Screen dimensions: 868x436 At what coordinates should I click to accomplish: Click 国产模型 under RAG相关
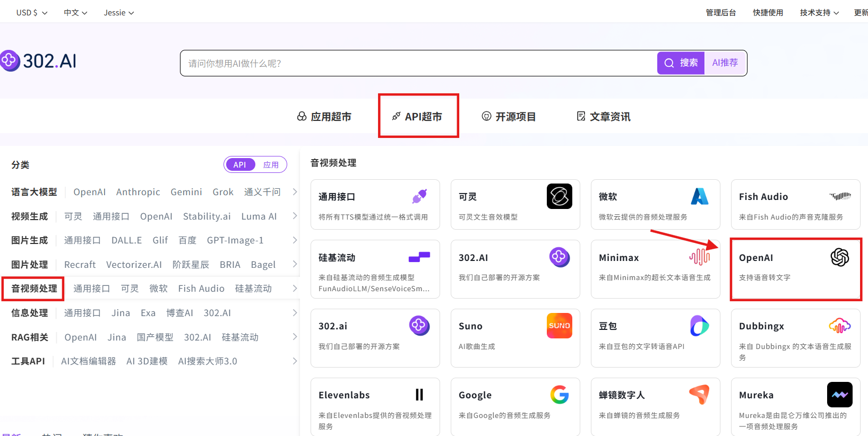(155, 337)
